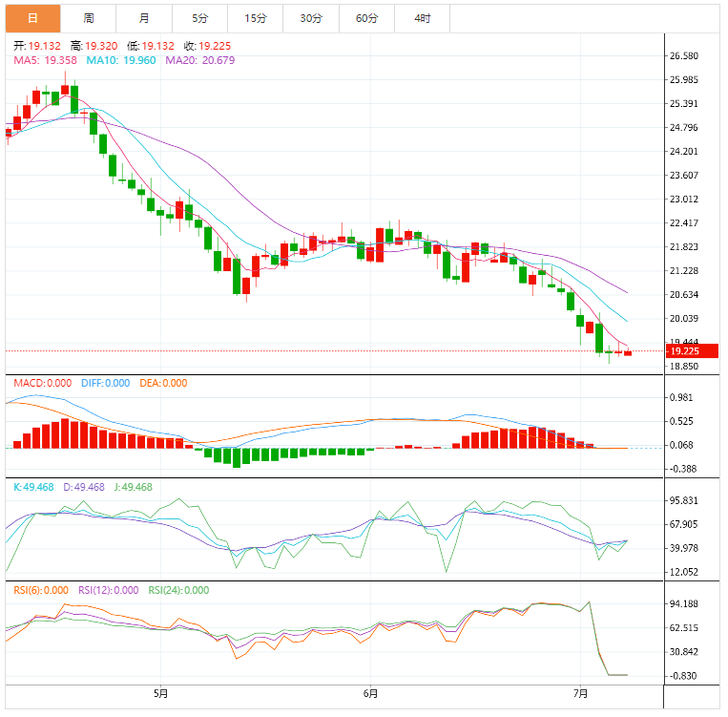This screenshot has height=717, width=728.
Task: Click the DEA: 0.000 label
Action: pyautogui.click(x=163, y=384)
